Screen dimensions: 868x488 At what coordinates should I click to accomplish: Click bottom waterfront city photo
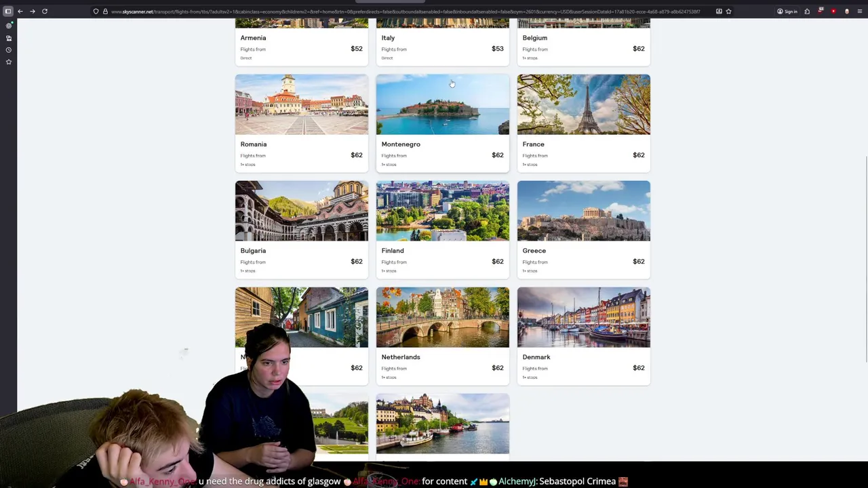point(443,424)
